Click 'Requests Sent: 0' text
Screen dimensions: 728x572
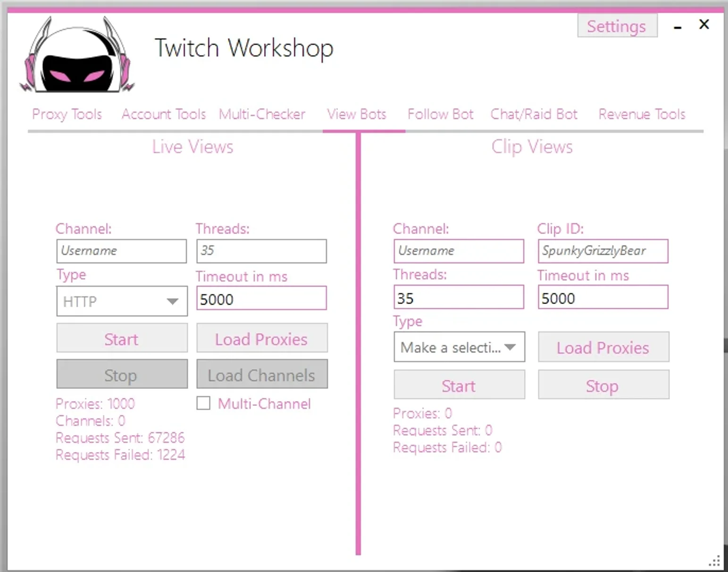click(x=443, y=430)
